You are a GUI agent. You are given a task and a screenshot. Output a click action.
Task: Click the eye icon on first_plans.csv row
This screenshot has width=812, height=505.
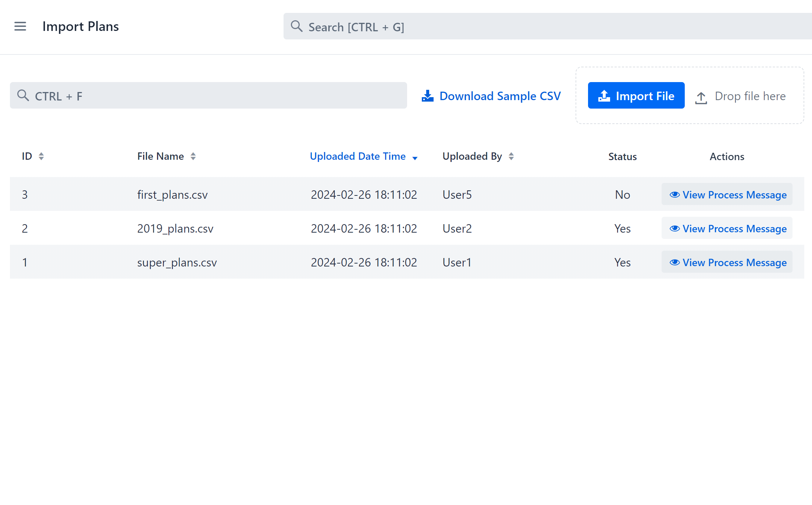[675, 195]
